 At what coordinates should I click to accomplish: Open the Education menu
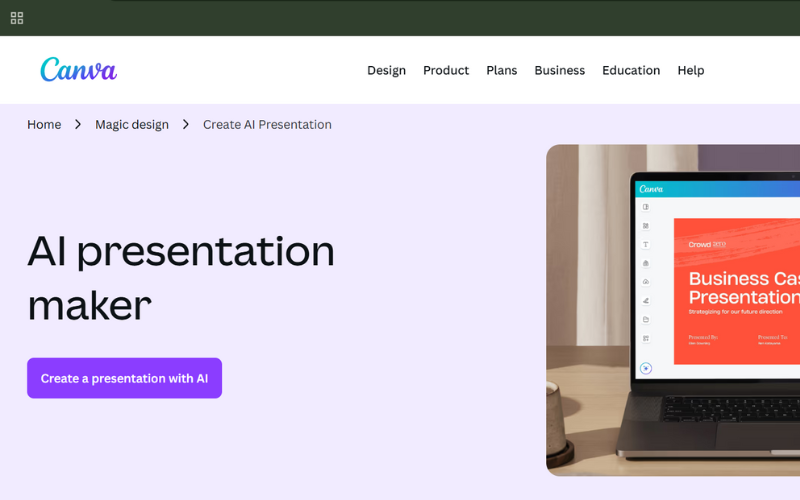631,70
